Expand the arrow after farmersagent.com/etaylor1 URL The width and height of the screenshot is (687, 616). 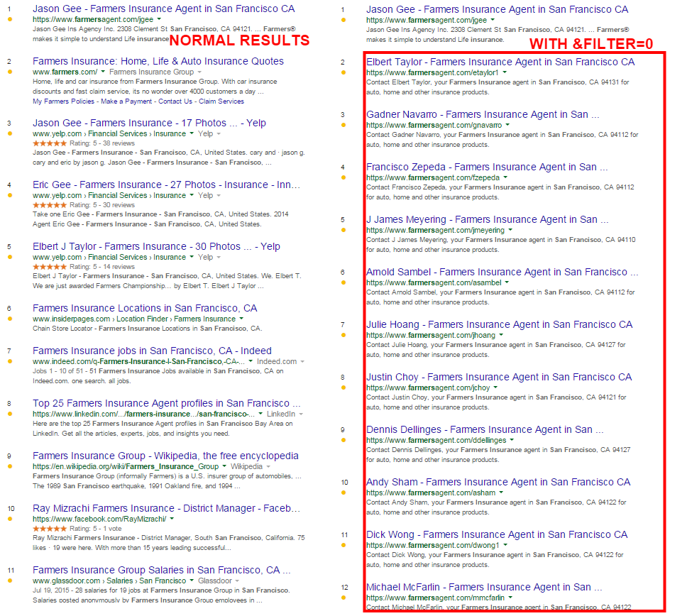pyautogui.click(x=505, y=73)
